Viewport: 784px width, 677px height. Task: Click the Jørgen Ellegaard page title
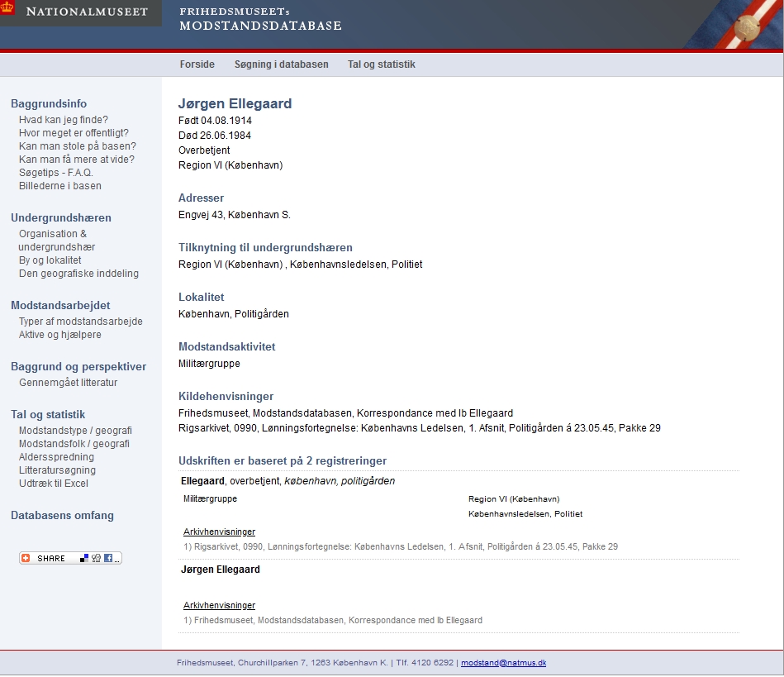[235, 103]
